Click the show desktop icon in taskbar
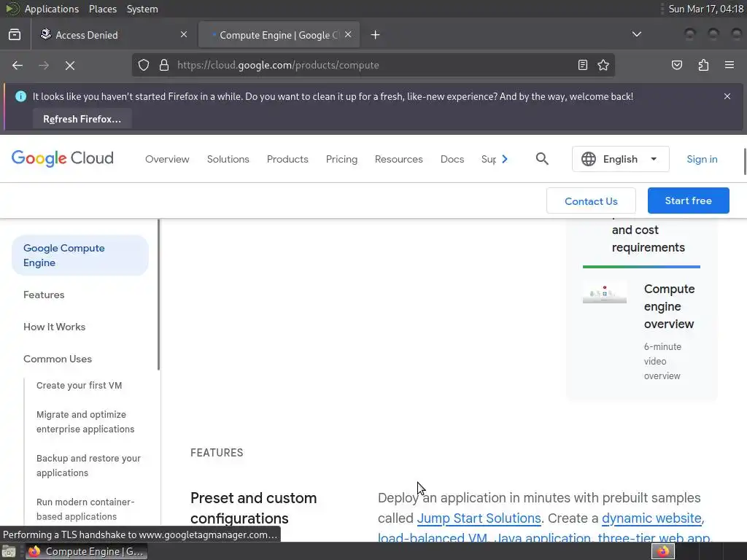 tap(9, 551)
